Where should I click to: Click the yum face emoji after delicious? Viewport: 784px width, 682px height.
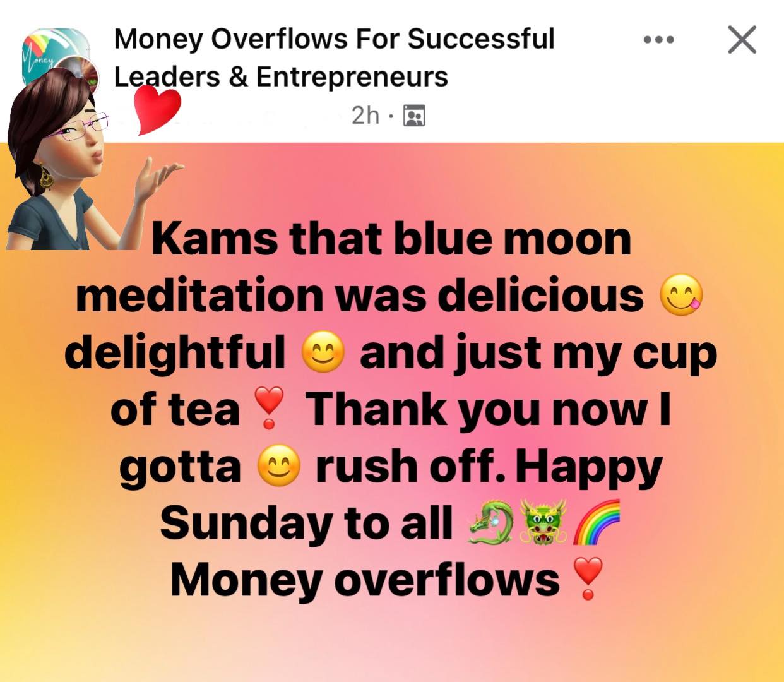(680, 296)
